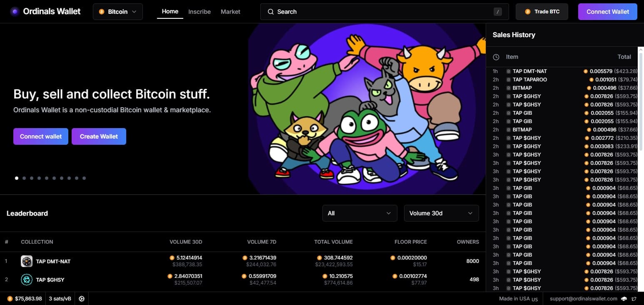Click the $75,863.98 Bitcoin price
The height and width of the screenshot is (305, 644).
click(x=28, y=299)
